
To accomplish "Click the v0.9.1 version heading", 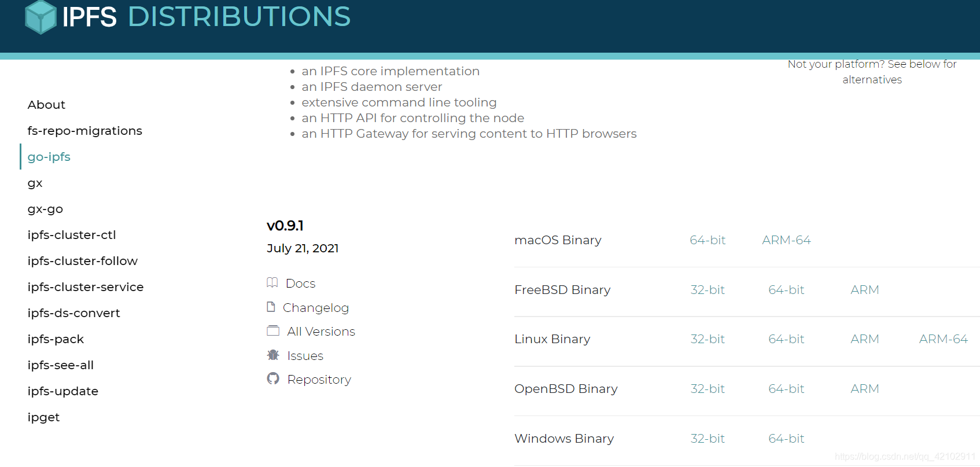I will 285,226.
